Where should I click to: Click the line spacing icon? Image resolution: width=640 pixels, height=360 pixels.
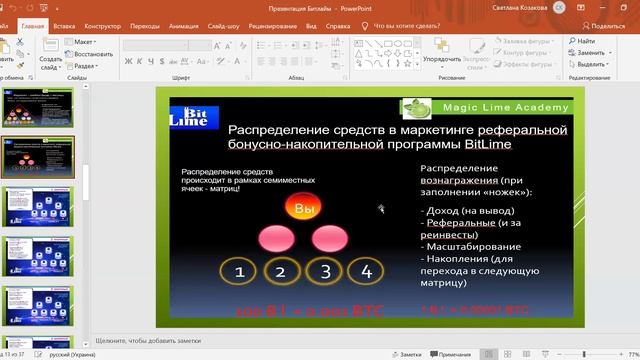pyautogui.click(x=320, y=46)
